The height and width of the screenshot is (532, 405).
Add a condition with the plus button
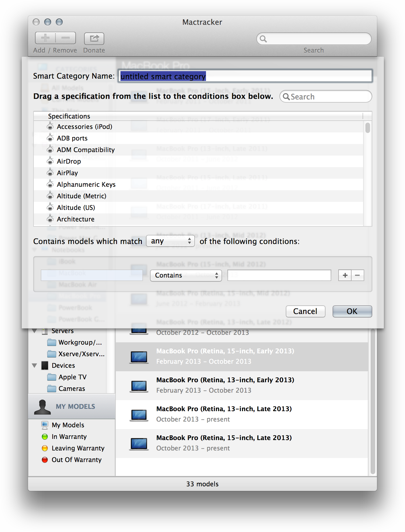pos(345,275)
